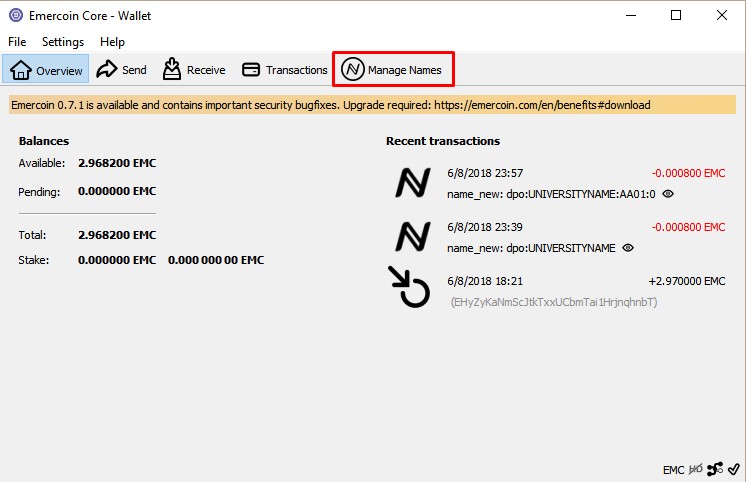Image resolution: width=746 pixels, height=482 pixels.
Task: Click the sync checkmark icon in the status bar
Action: (x=734, y=469)
